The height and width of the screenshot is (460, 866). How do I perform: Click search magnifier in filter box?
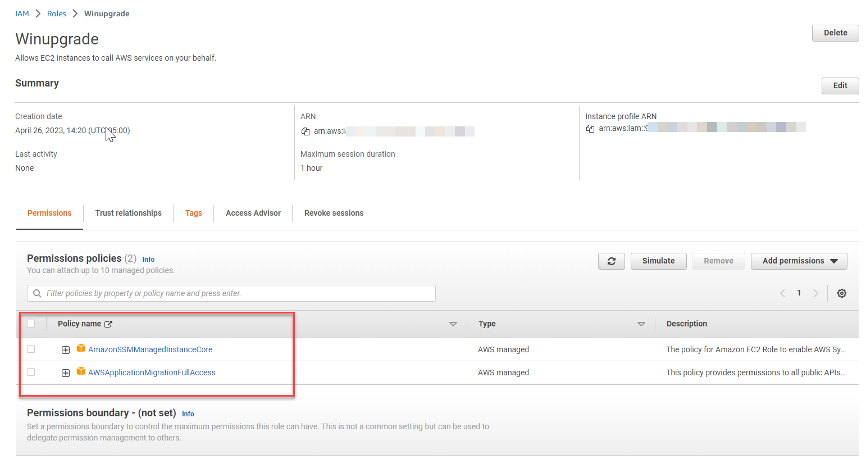[37, 293]
